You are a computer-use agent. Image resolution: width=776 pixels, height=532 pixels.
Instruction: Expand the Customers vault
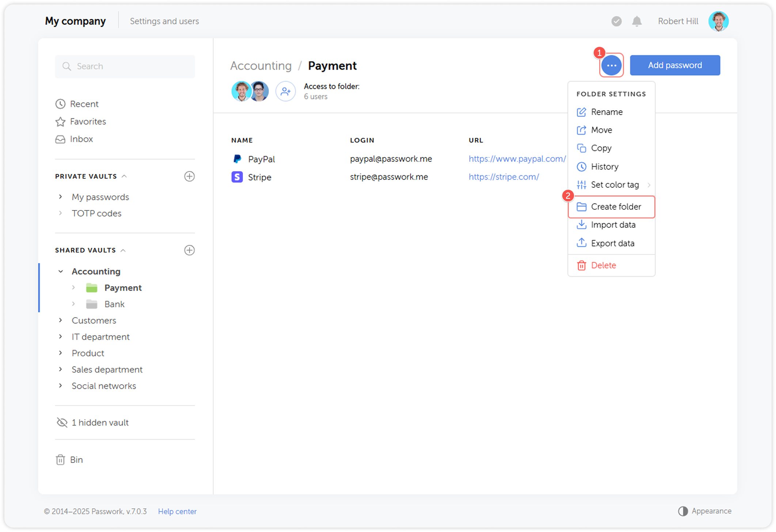point(61,320)
